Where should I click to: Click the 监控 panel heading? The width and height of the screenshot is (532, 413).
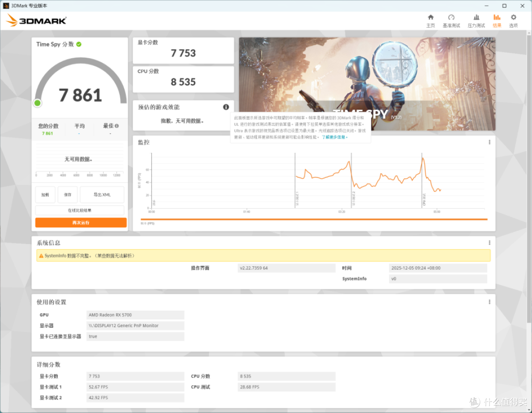pos(143,142)
